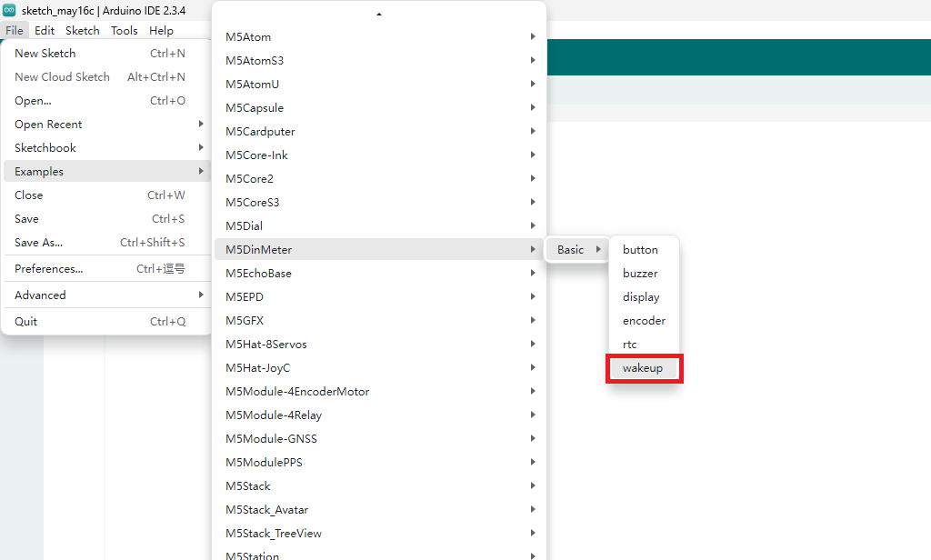Open the Sketch menu
Image resolution: width=931 pixels, height=560 pixels.
83,30
